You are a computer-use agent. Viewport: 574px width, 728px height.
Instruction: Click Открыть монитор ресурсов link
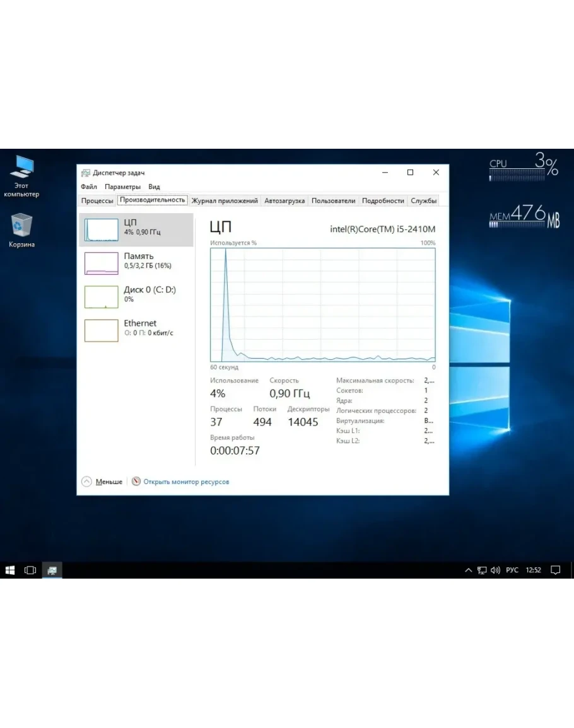point(186,482)
